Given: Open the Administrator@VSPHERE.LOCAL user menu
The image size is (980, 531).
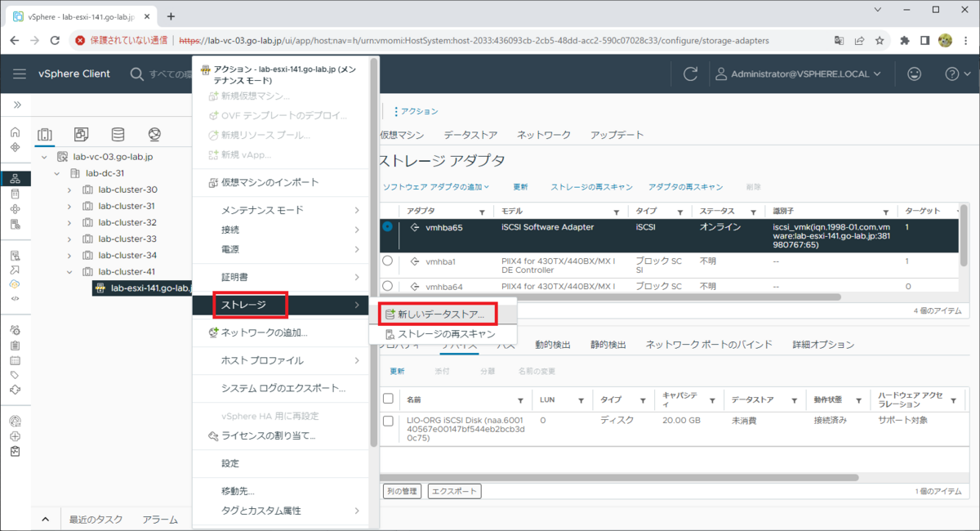Looking at the screenshot, I should (x=797, y=74).
